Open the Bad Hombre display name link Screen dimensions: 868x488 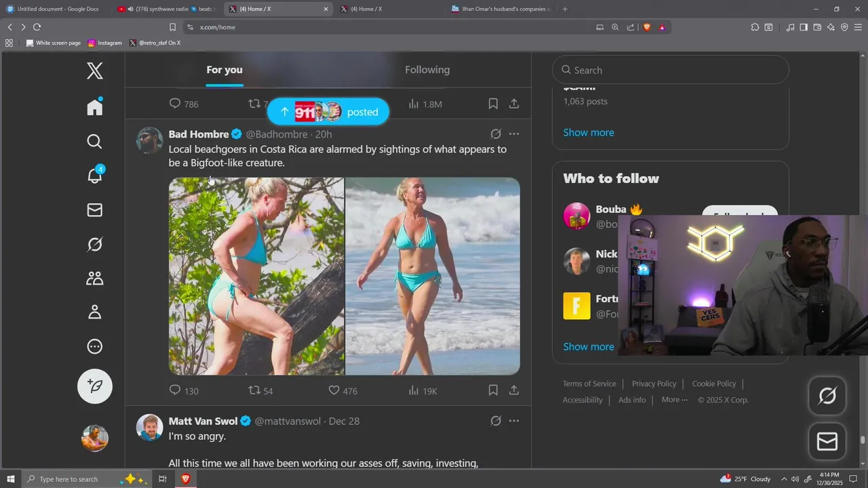(199, 134)
